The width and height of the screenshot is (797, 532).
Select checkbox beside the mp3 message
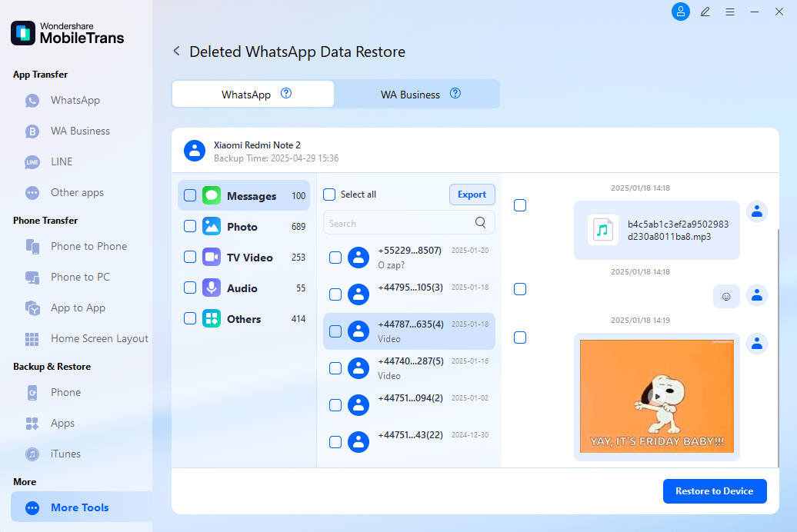point(520,205)
